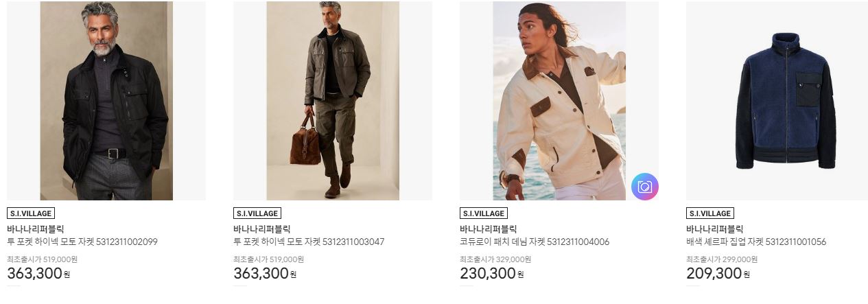Click 바나나리퍼블릭 brand name on second product
Screen dimensions: 868x304
(261, 229)
